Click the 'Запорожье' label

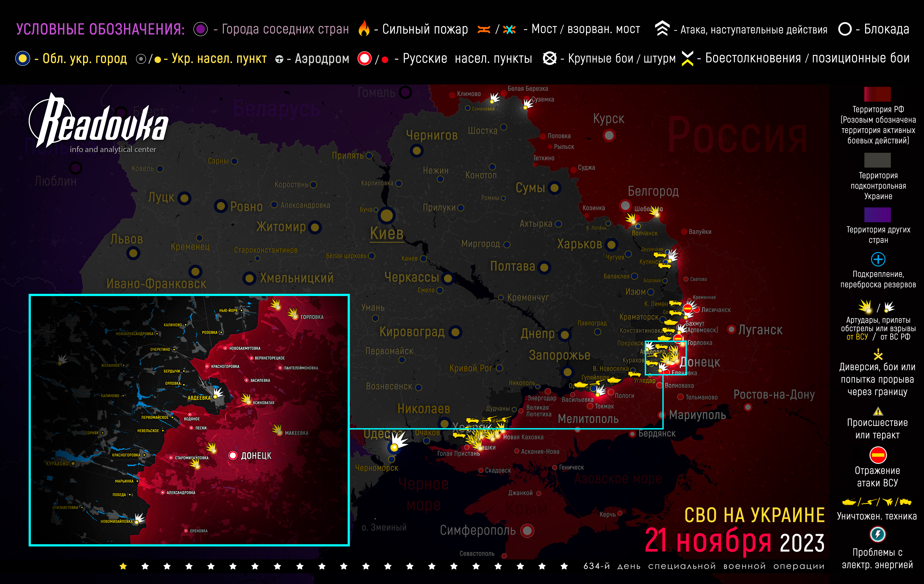pyautogui.click(x=559, y=355)
